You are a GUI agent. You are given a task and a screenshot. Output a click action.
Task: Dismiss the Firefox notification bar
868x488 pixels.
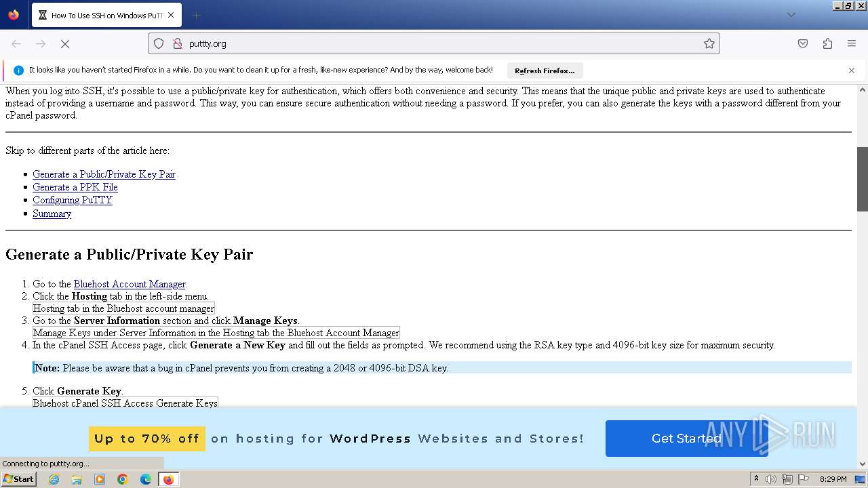click(852, 70)
